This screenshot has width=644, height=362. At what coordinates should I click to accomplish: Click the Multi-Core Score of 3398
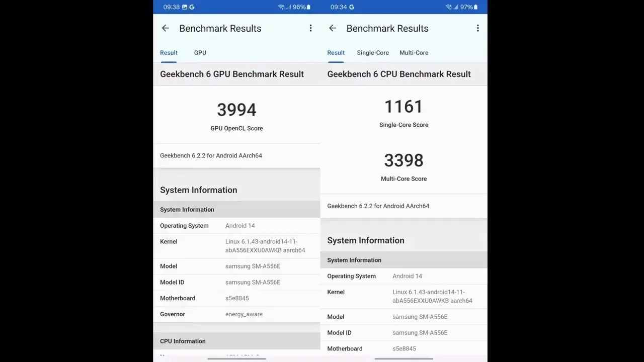tap(404, 160)
